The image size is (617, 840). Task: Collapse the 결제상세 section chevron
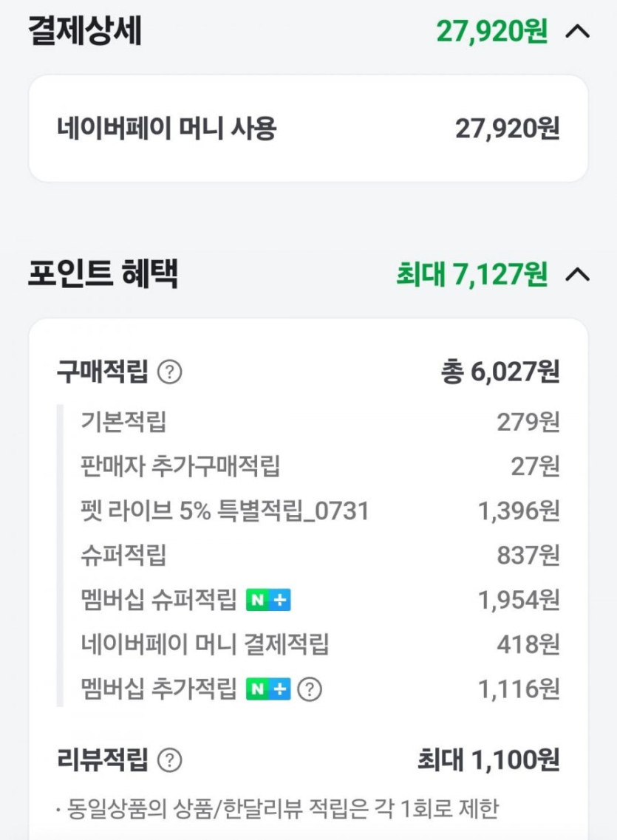pos(577,33)
